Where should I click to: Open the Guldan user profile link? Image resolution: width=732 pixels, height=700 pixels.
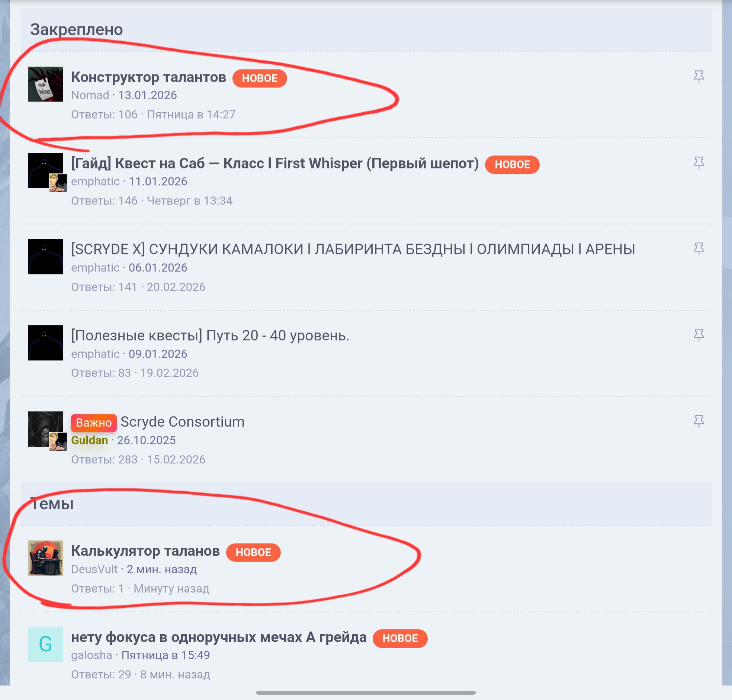tap(90, 440)
